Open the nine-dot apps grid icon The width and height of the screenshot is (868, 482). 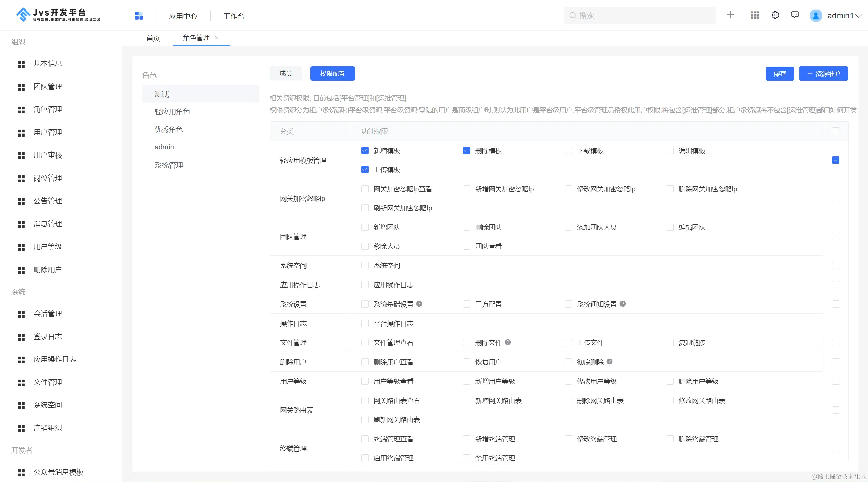click(755, 15)
